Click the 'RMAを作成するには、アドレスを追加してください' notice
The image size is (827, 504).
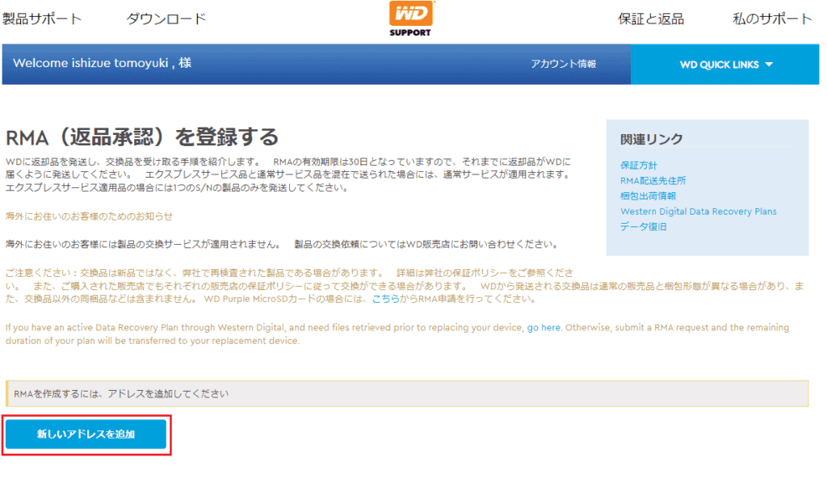(x=407, y=394)
